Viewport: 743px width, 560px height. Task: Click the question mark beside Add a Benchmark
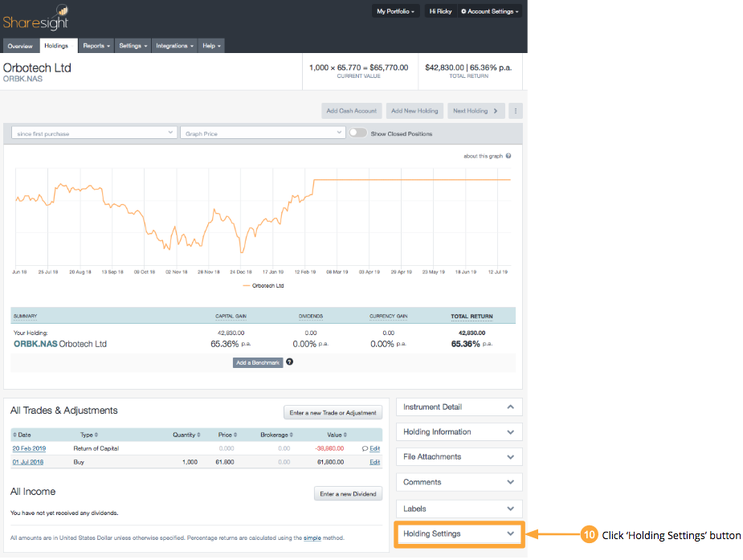click(x=289, y=362)
